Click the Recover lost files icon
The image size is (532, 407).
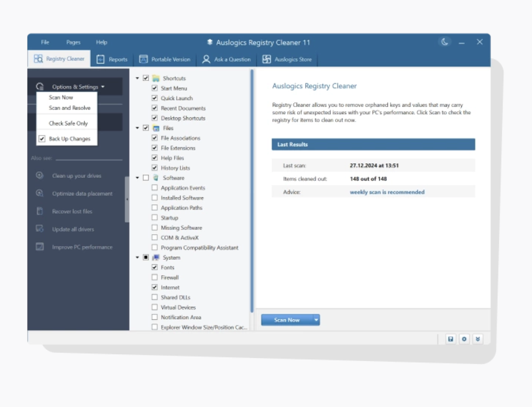(40, 211)
